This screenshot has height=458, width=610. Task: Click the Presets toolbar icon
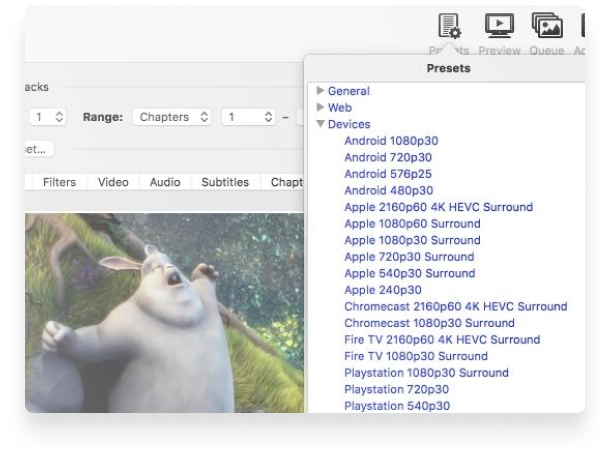448,30
